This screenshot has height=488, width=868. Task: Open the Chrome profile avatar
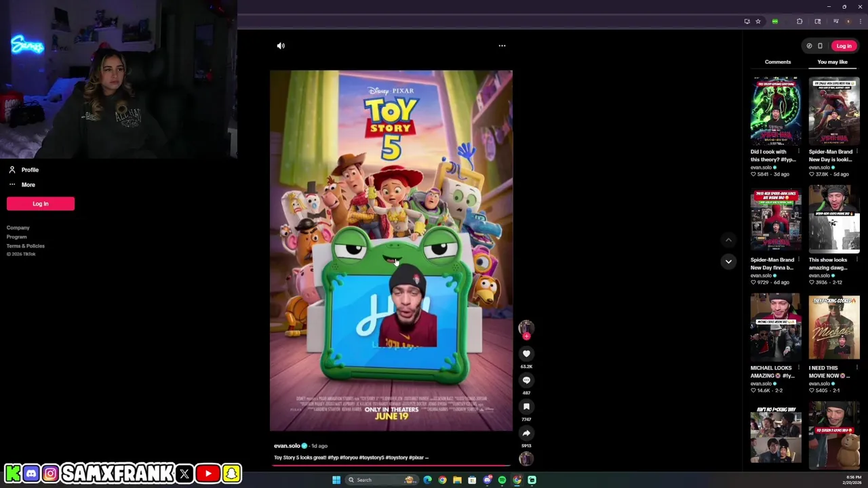(x=848, y=21)
